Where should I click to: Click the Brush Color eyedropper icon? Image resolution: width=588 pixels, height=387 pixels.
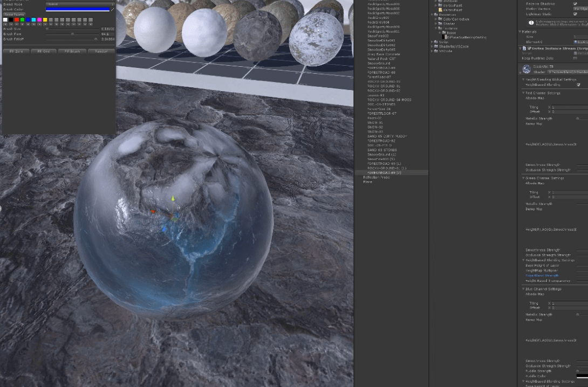coord(113,9)
